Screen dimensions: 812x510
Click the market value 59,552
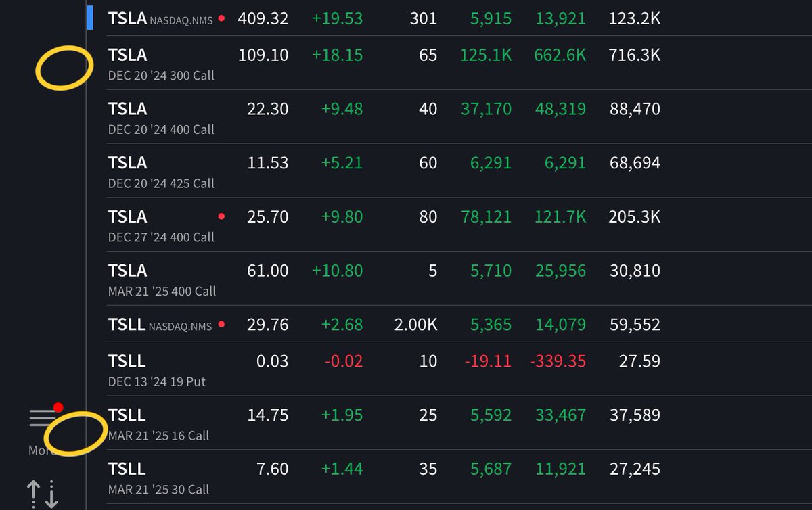coord(635,325)
